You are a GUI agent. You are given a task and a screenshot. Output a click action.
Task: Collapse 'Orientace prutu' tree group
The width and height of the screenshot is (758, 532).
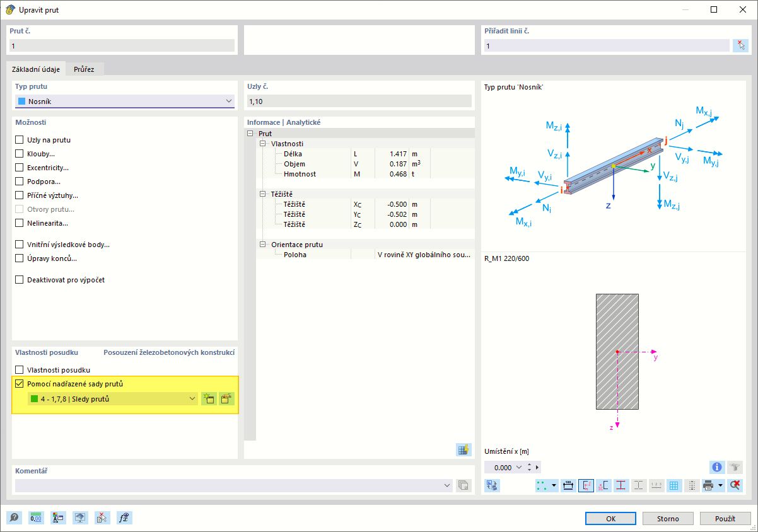click(x=263, y=245)
